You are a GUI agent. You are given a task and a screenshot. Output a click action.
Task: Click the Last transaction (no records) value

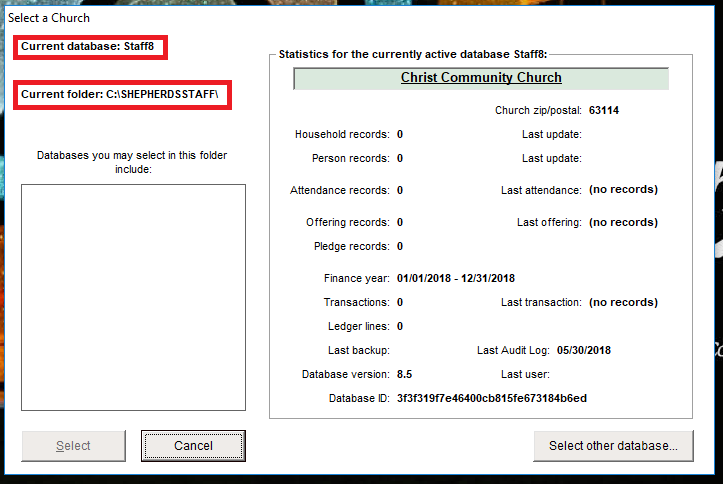click(x=623, y=302)
